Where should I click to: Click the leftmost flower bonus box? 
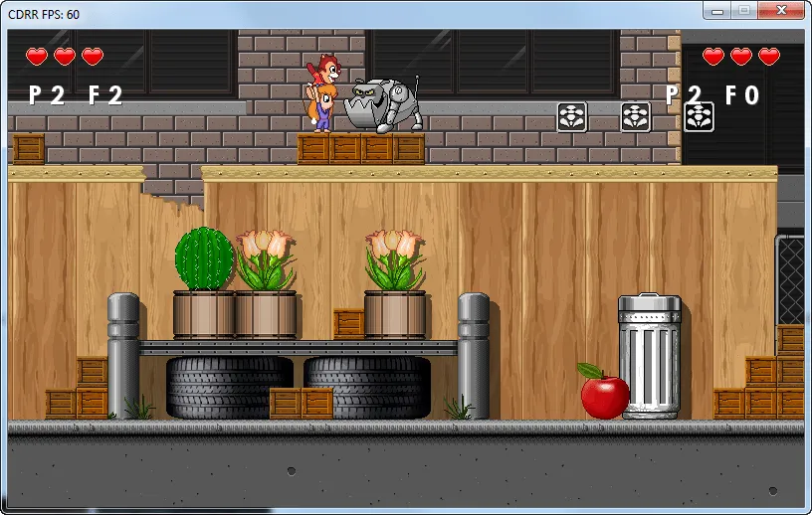click(572, 117)
